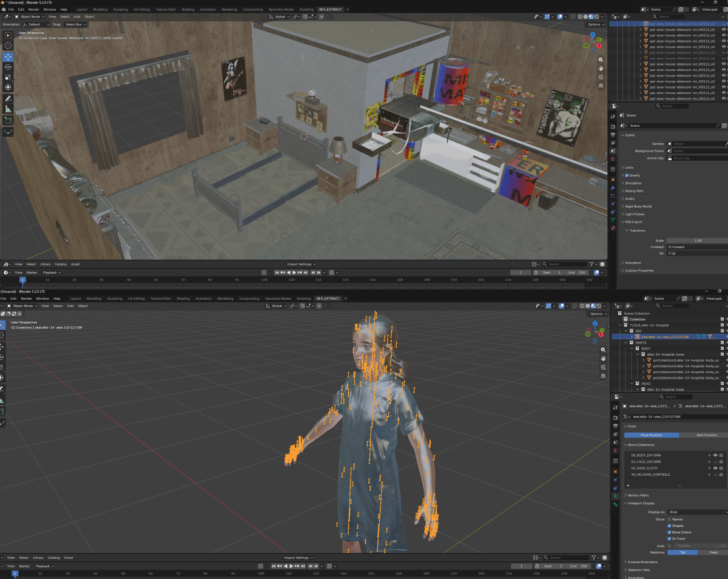Open Display As dropdown showing Stick
The height and width of the screenshot is (579, 728).
pyautogui.click(x=698, y=512)
